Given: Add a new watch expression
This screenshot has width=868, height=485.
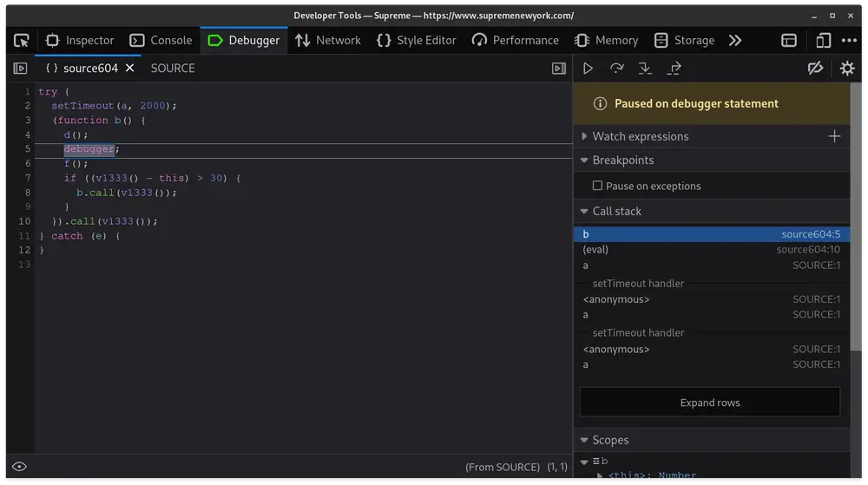Looking at the screenshot, I should [834, 136].
